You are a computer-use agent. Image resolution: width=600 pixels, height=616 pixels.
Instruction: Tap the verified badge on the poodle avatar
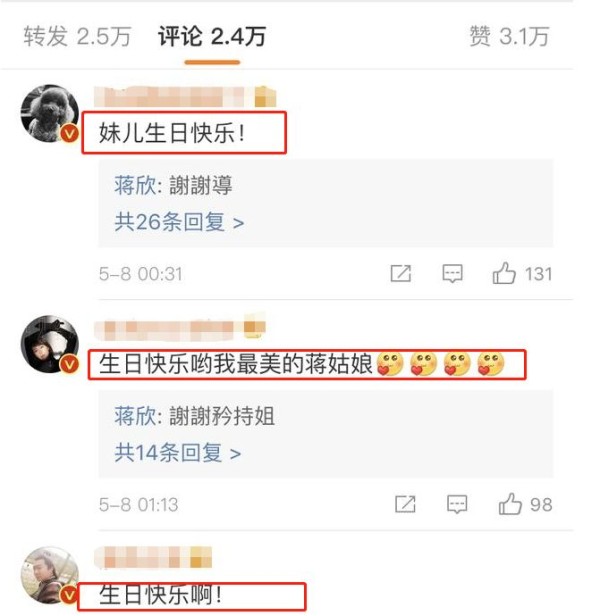coord(70,134)
